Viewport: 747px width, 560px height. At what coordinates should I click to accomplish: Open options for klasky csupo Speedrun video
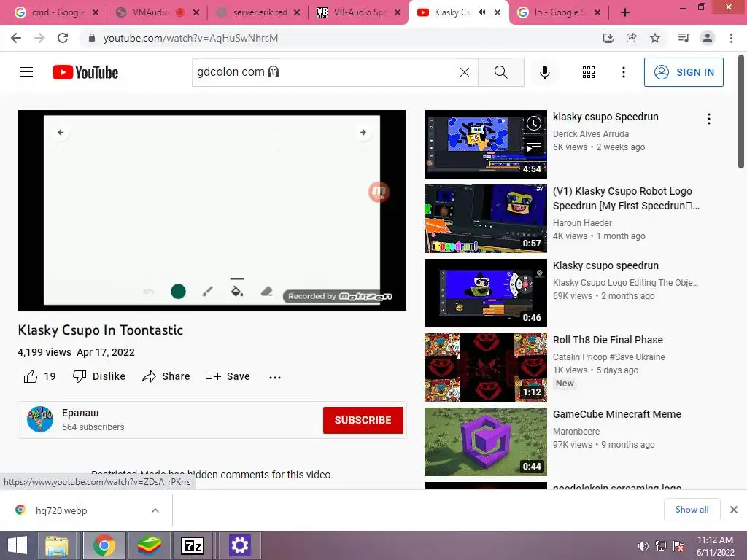pos(709,119)
